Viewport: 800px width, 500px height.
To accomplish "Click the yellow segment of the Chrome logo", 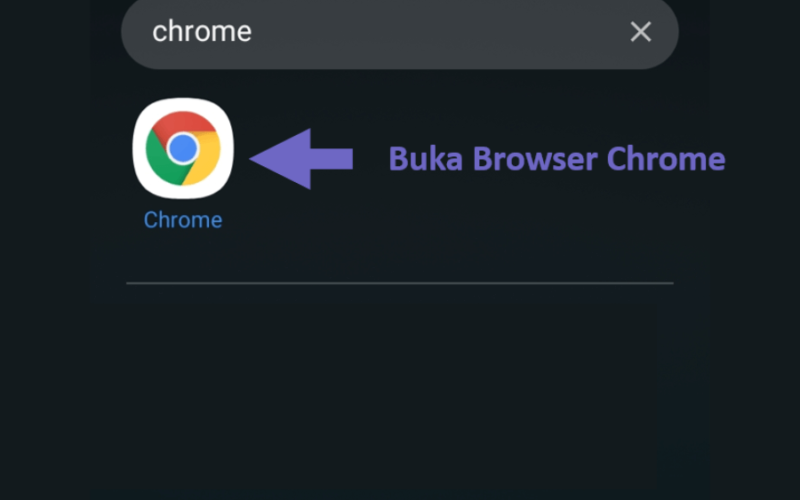I will click(x=207, y=161).
